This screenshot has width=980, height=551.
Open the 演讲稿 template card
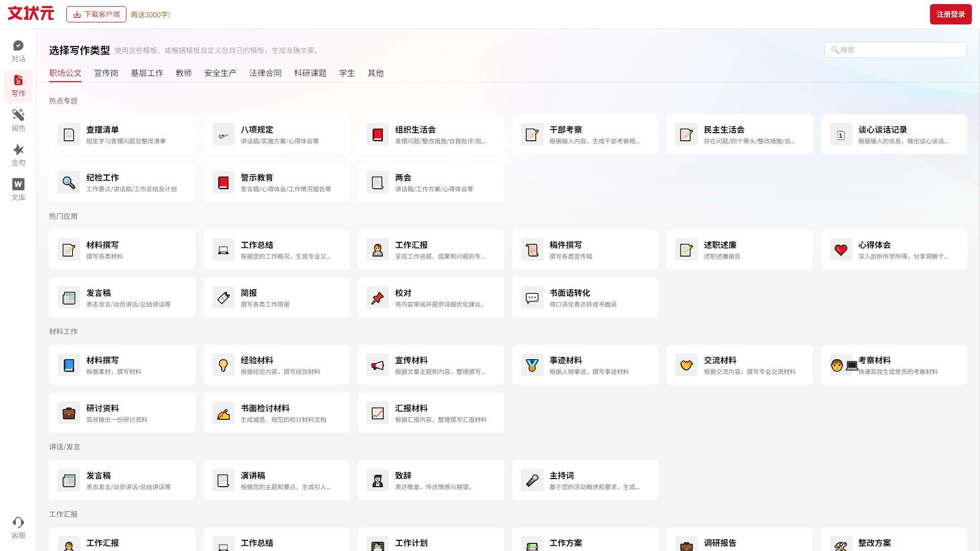(277, 481)
